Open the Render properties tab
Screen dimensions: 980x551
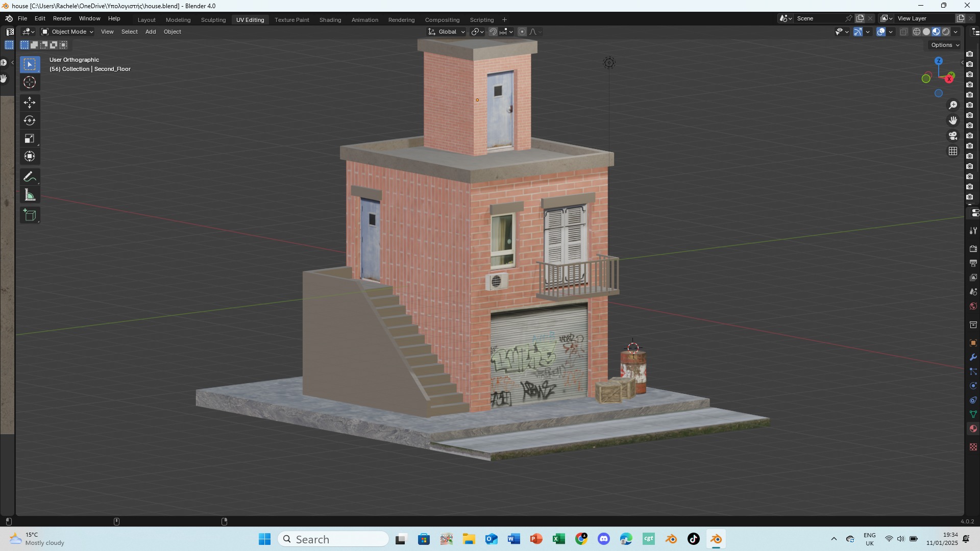tap(973, 249)
